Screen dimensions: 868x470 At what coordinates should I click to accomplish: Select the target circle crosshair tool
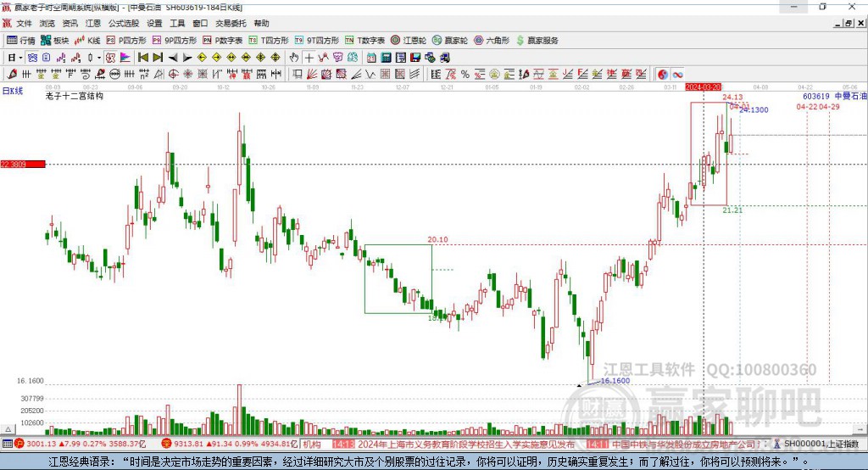click(173, 75)
